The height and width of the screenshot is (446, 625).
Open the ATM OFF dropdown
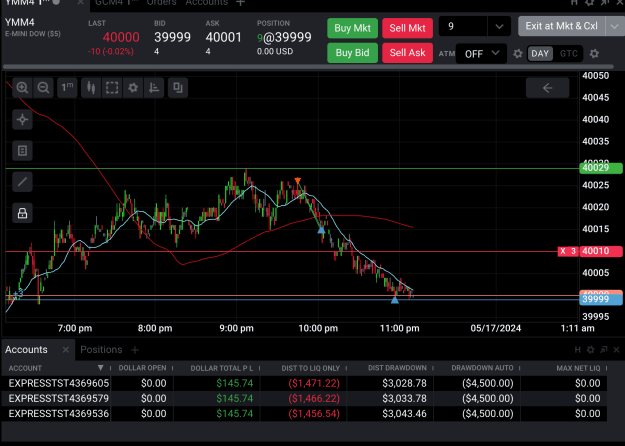pos(482,54)
